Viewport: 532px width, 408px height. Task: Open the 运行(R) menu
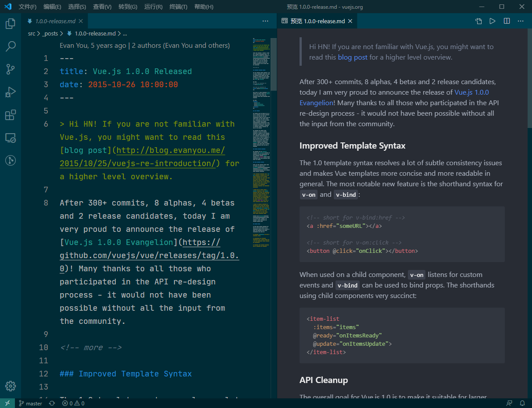153,7
